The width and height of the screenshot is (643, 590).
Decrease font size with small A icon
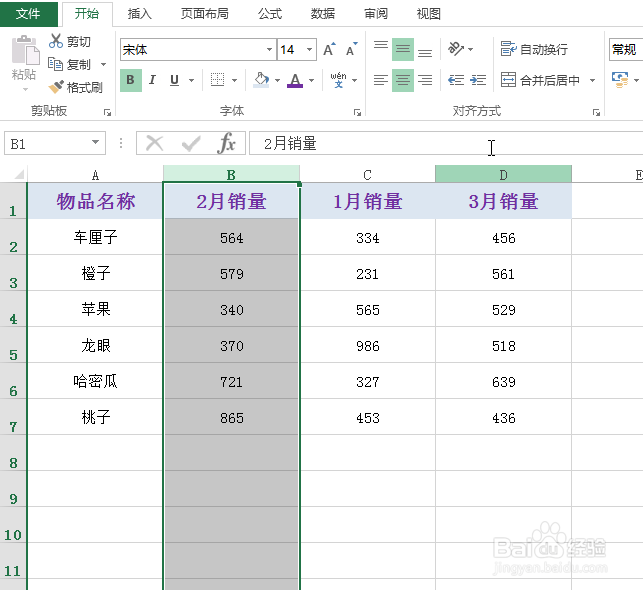point(351,50)
